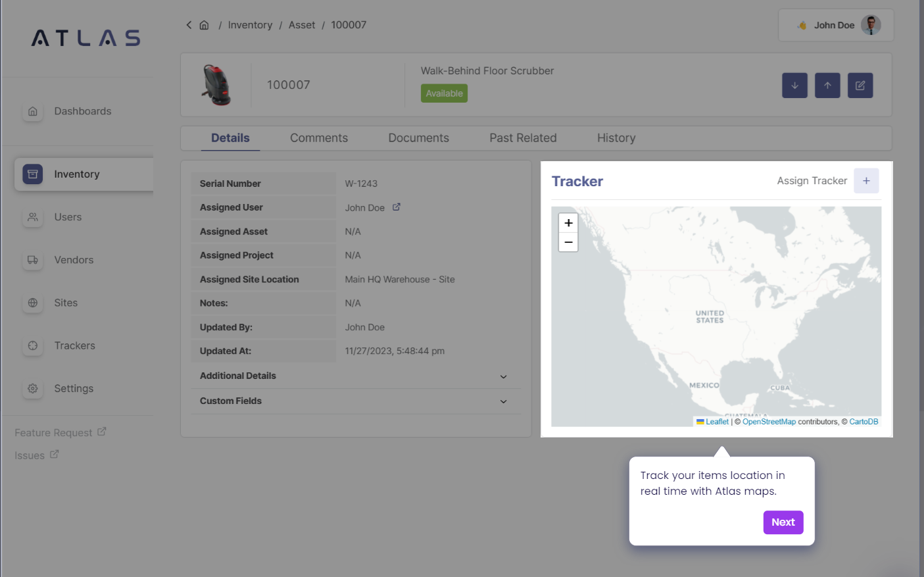Click the Walk-Behind Floor Scrubber title
The height and width of the screenshot is (577, 924).
[x=487, y=71]
